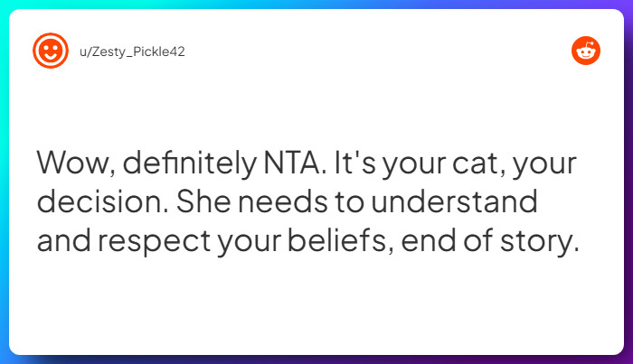The height and width of the screenshot is (364, 633).
Task: Click the purple gradient border in the bottom-right corner
Action: click(628, 359)
